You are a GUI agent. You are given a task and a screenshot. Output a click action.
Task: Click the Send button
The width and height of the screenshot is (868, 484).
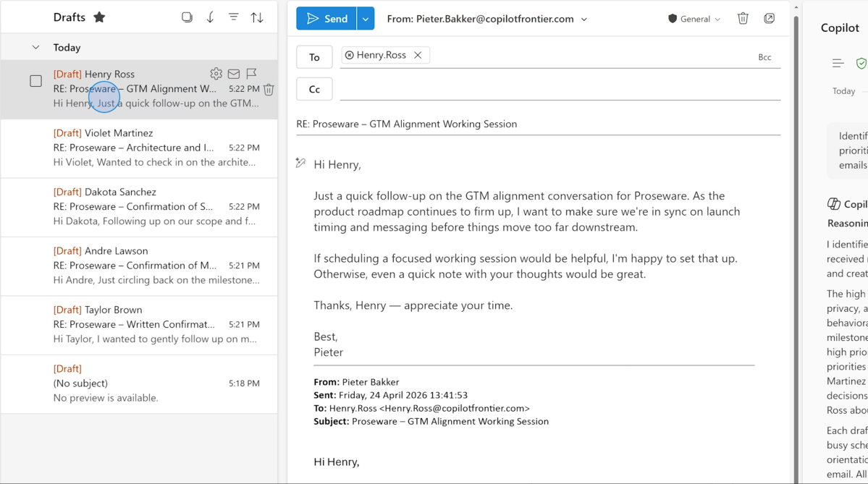326,17
